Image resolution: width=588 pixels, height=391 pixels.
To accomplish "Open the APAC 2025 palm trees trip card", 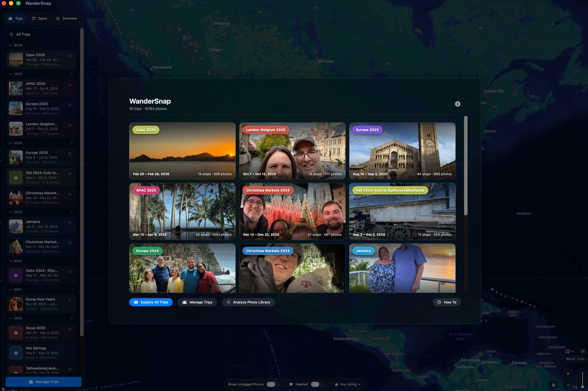I will 182,211.
